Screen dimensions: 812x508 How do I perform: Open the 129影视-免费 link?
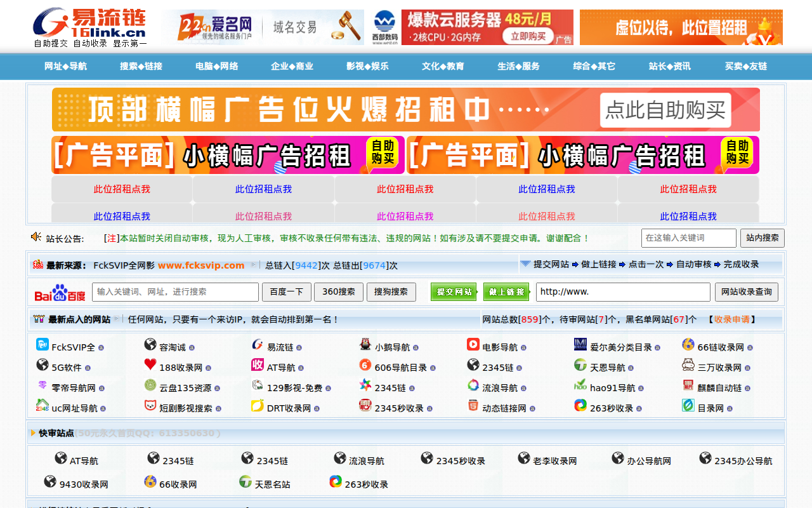coord(294,388)
